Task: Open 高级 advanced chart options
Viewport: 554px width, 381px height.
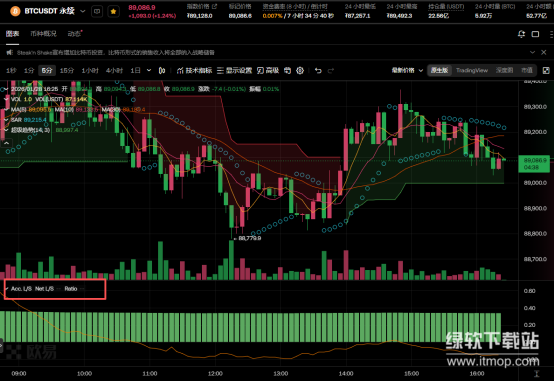Action: tap(268, 71)
